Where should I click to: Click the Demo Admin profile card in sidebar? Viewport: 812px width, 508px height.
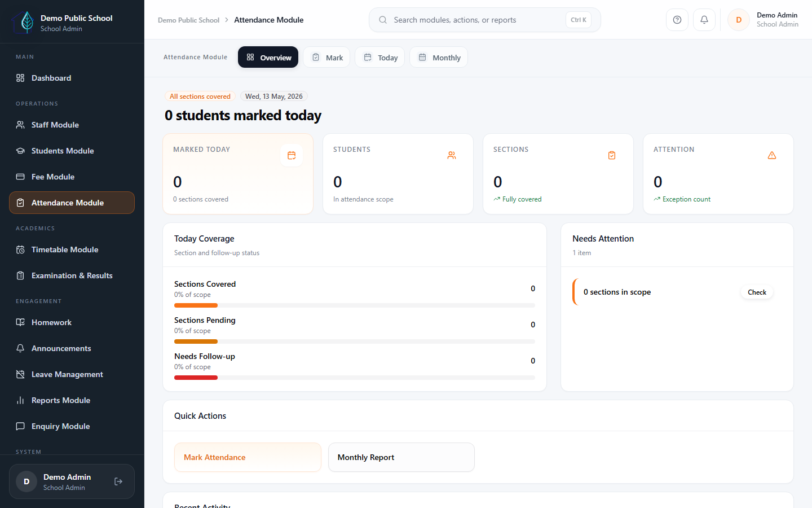[x=72, y=481]
